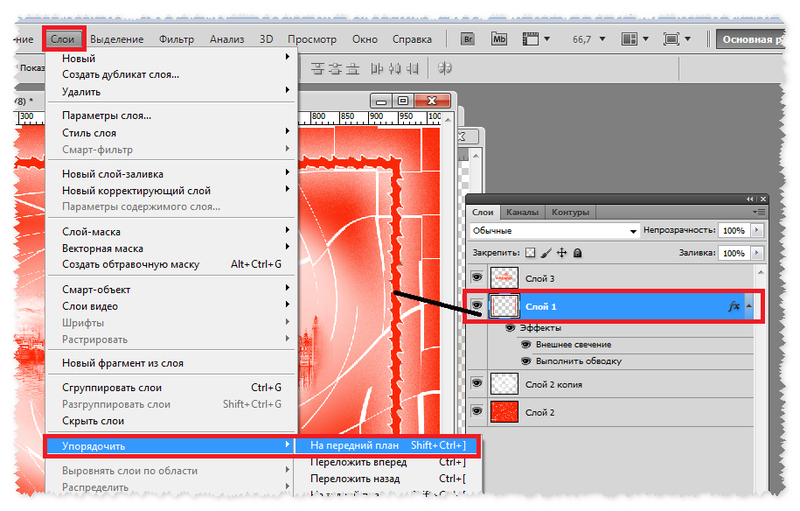This screenshot has width=800, height=511.
Task: Collapse Layers panel with double-arrow icon
Action: pos(749,199)
